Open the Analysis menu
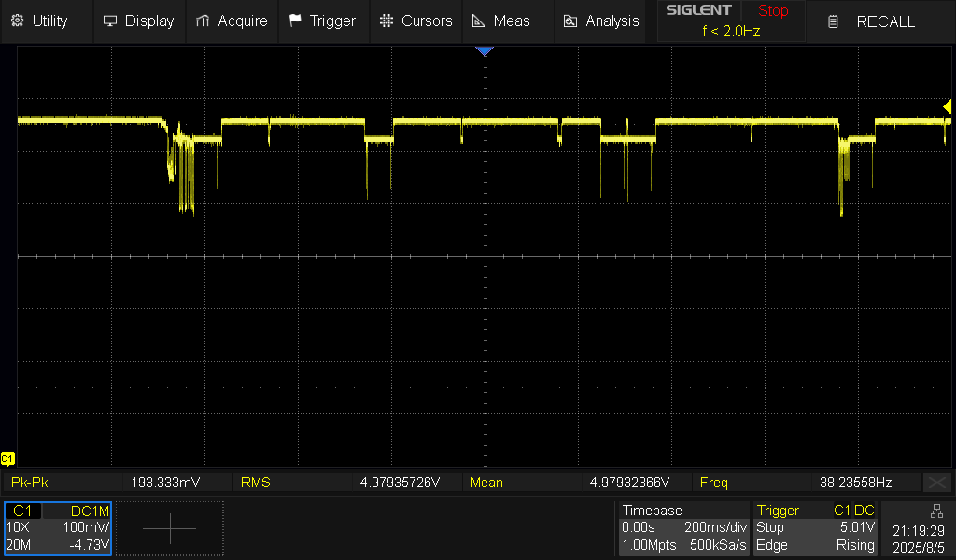Screen dimensions: 956x560 coord(600,21)
